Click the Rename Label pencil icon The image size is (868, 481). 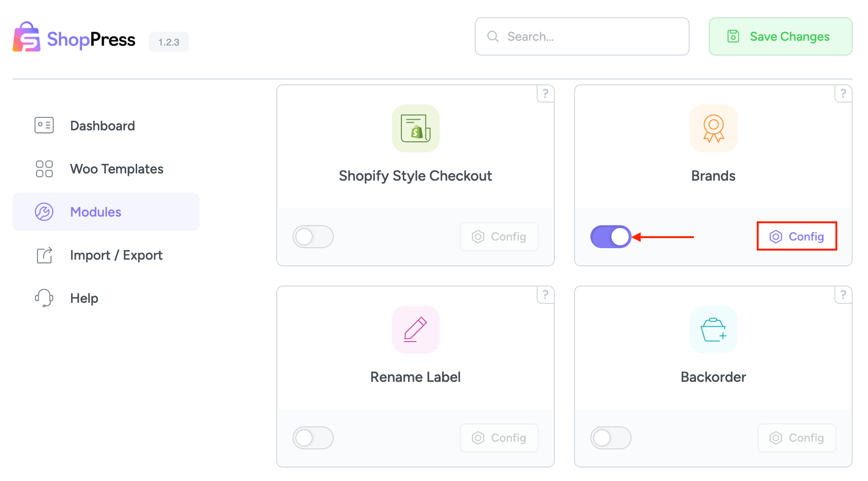tap(415, 330)
